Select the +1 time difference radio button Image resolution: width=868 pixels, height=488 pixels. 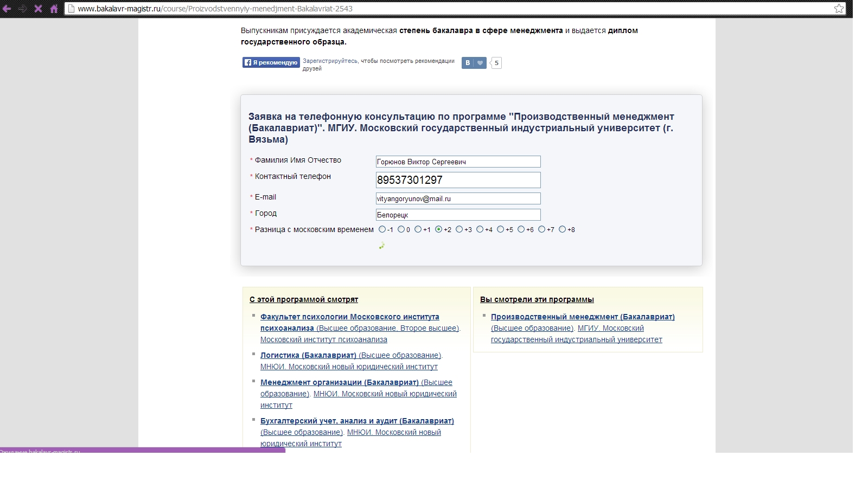(418, 229)
